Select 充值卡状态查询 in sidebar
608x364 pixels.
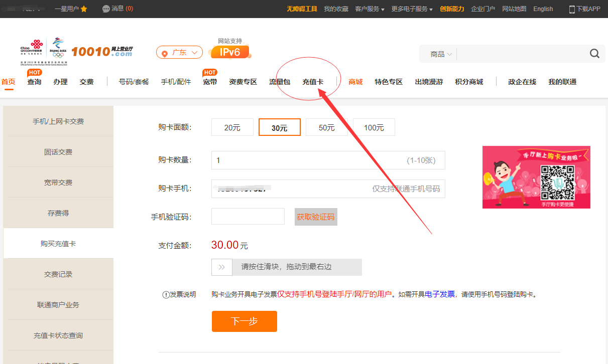(58, 335)
